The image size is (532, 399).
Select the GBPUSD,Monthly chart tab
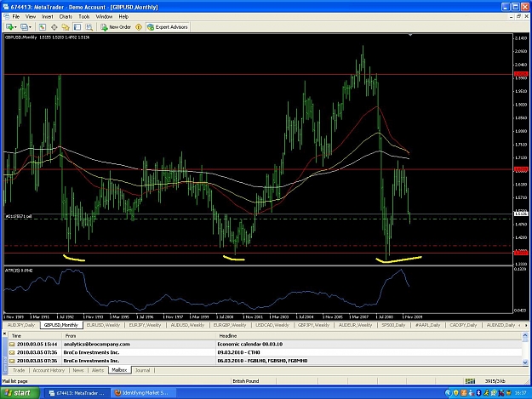[x=61, y=325]
